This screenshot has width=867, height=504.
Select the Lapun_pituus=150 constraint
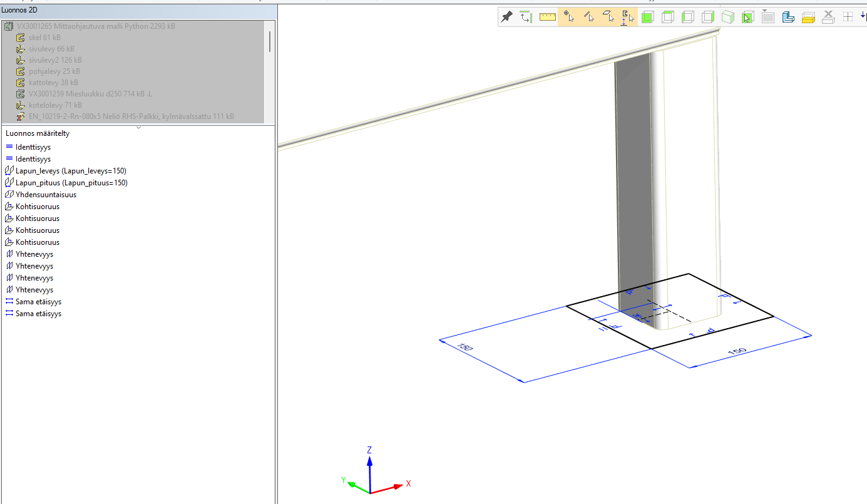tap(71, 183)
